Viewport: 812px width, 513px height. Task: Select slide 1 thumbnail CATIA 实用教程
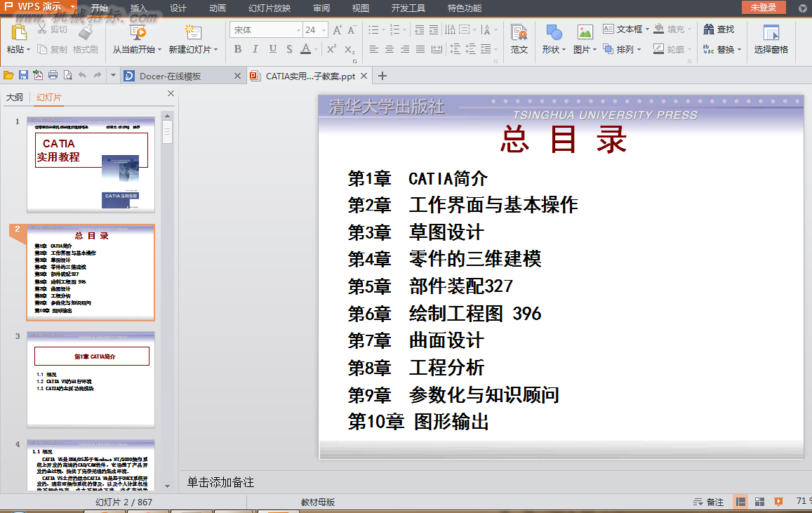click(x=91, y=165)
